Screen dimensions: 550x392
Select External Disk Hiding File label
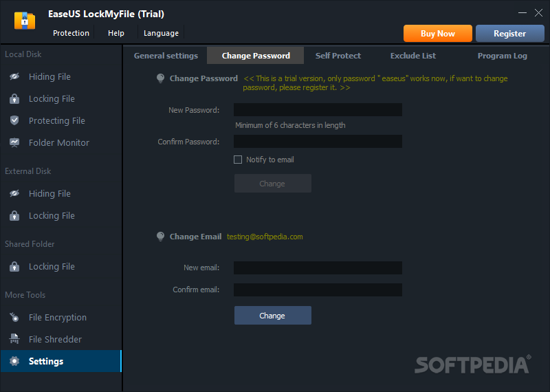pyautogui.click(x=49, y=193)
